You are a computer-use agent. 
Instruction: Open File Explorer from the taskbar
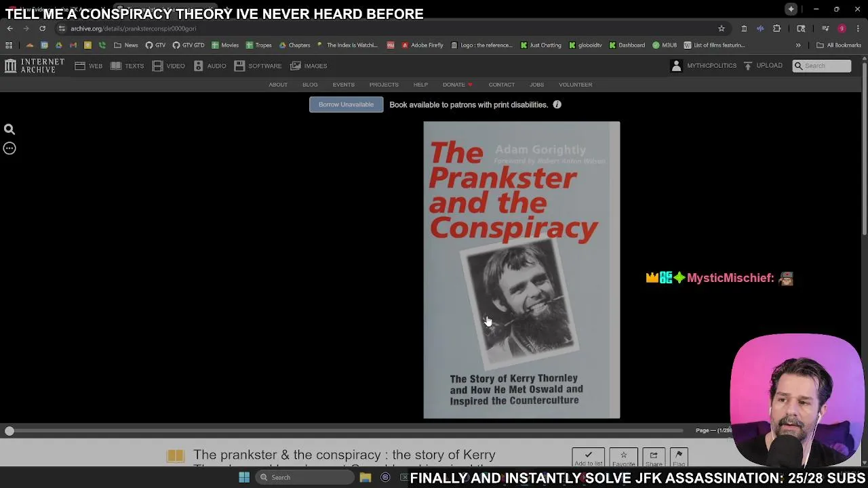tap(366, 477)
